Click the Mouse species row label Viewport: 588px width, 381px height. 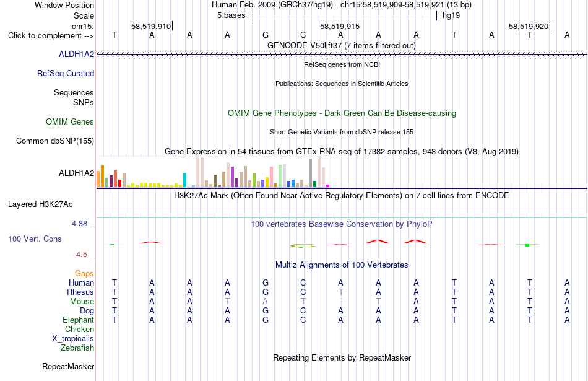coord(82,302)
